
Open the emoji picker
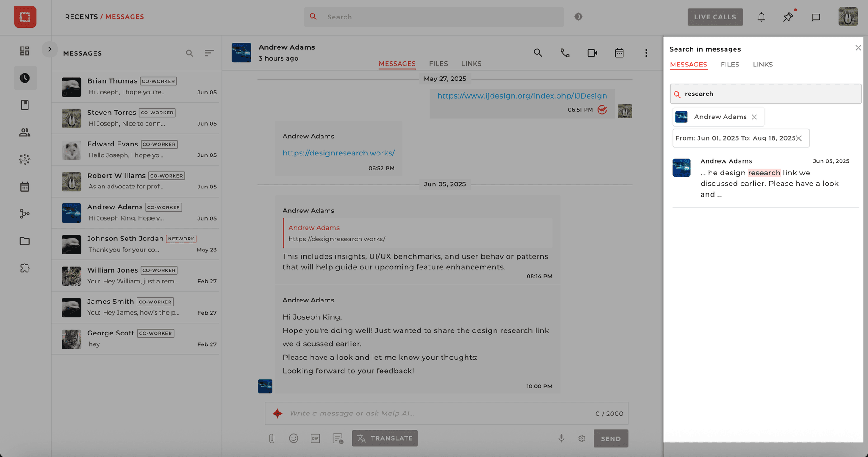(x=293, y=438)
